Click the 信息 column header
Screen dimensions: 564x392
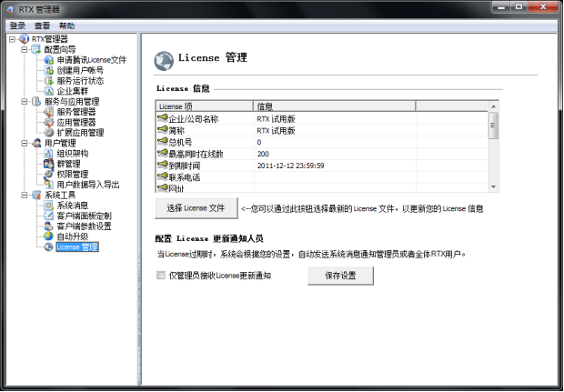[x=335, y=106]
